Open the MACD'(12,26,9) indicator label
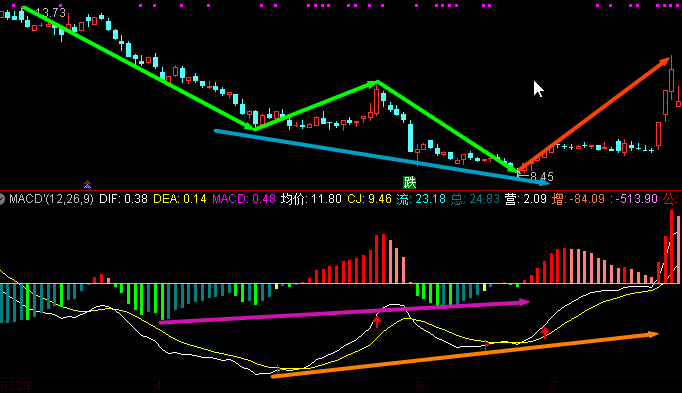Screen dimensions: 682x393 click(x=51, y=199)
